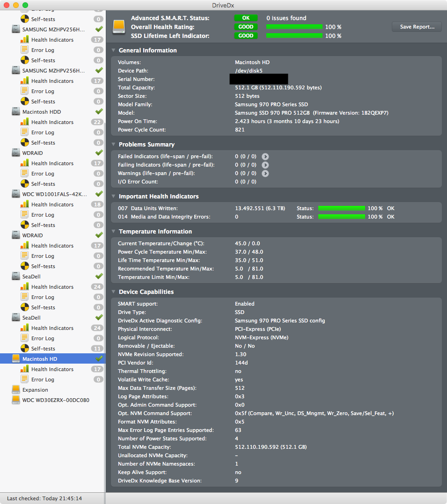
Task: Open Error Log icon below selected Macintosh HD
Action: tap(25, 379)
